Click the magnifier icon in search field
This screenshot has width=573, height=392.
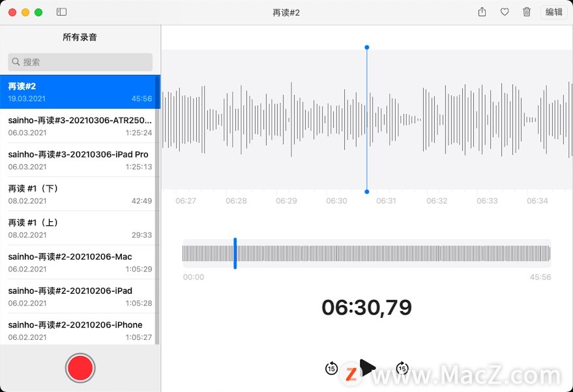tap(16, 62)
